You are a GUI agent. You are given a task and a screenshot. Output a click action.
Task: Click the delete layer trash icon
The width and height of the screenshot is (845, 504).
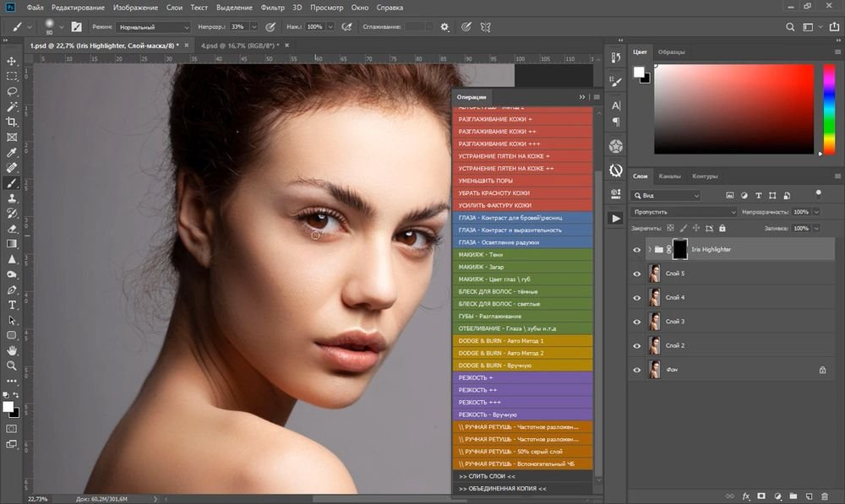pos(824,496)
